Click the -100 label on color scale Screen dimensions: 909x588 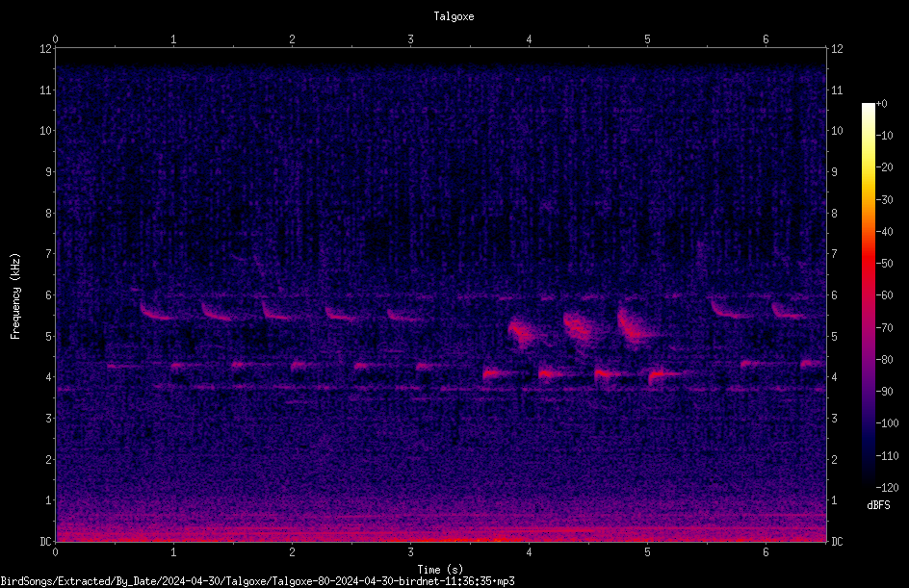pos(887,422)
